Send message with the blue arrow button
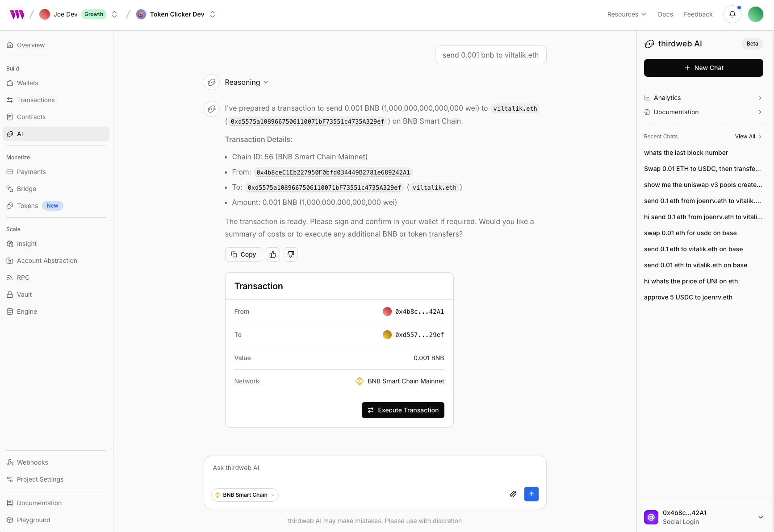The height and width of the screenshot is (532, 774). (531, 494)
